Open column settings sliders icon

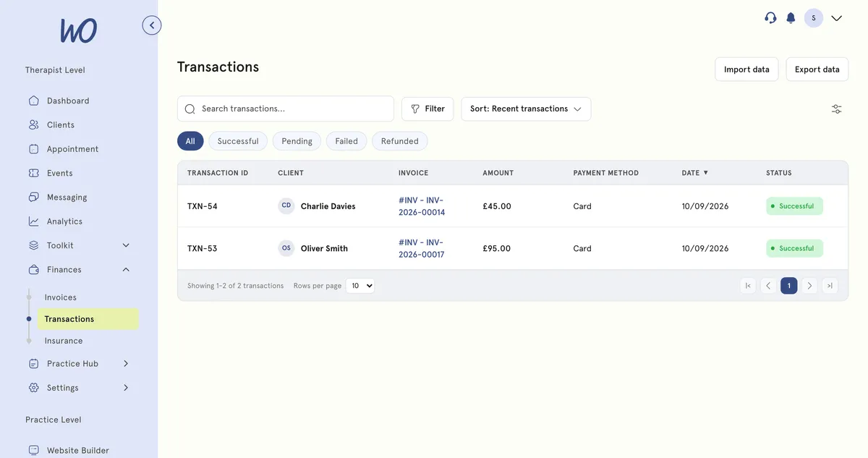[836, 109]
